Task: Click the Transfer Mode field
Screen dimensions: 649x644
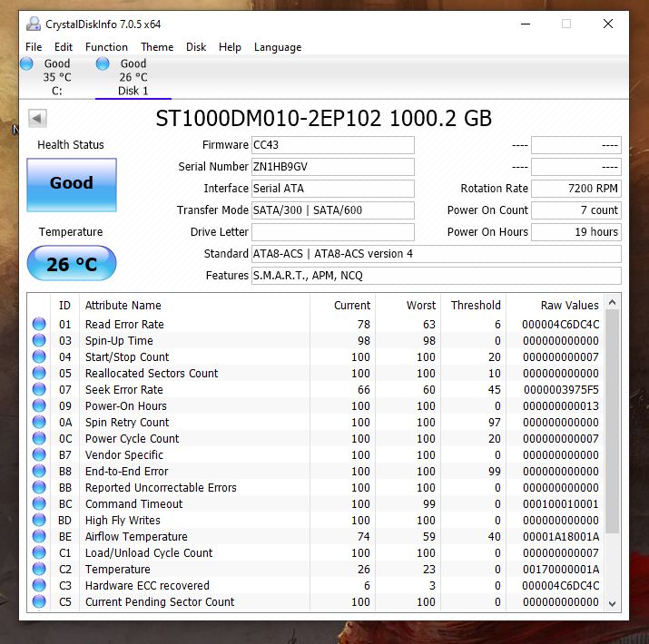Action: [333, 210]
